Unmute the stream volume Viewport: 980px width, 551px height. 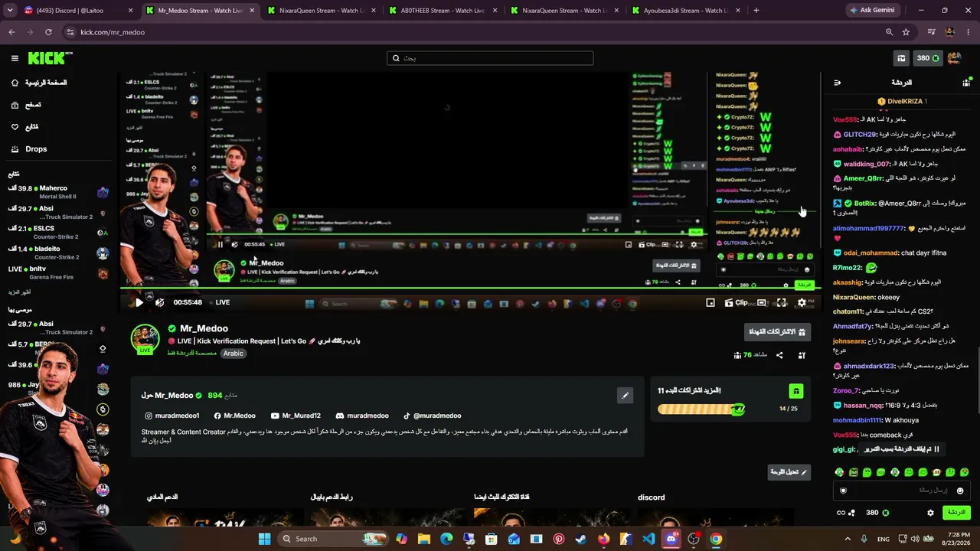click(x=159, y=302)
